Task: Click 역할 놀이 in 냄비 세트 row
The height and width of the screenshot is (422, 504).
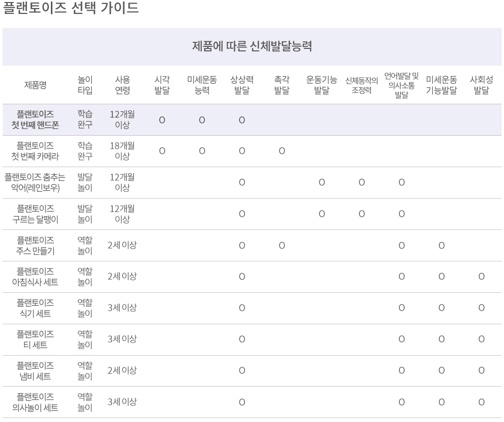Action: 85,371
